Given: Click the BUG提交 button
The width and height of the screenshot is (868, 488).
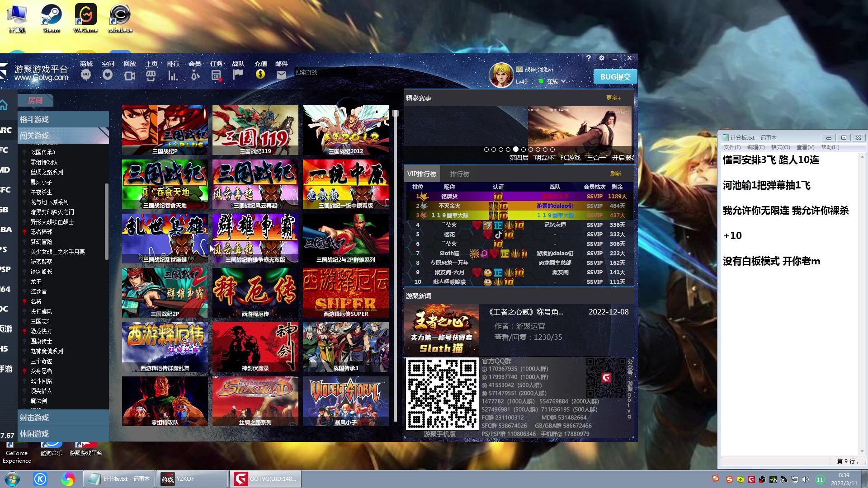Looking at the screenshot, I should click(x=615, y=77).
